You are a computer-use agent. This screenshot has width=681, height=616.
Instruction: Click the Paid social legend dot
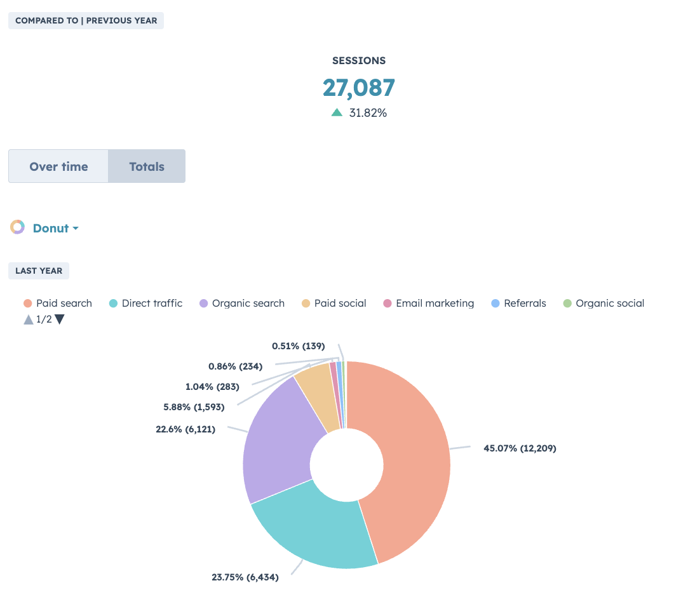[x=306, y=304]
